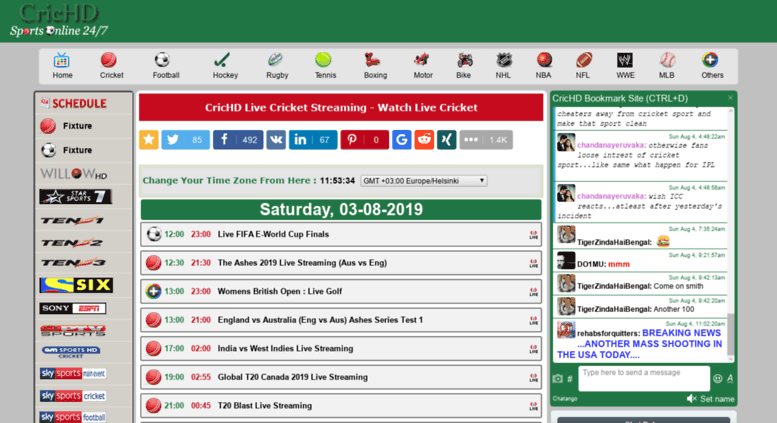Open India vs West Indies Live Streaming
777x423 pixels.
pyautogui.click(x=341, y=349)
